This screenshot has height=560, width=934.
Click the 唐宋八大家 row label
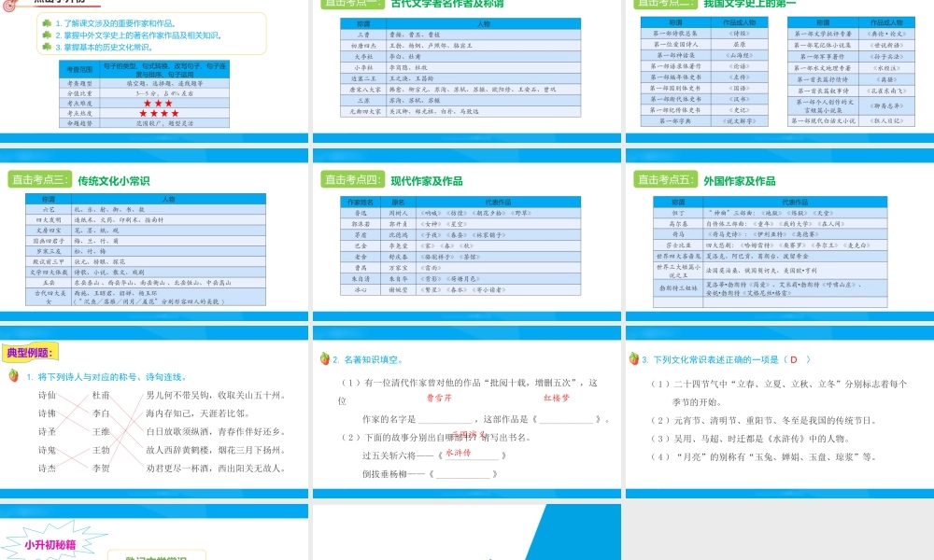(x=365, y=90)
